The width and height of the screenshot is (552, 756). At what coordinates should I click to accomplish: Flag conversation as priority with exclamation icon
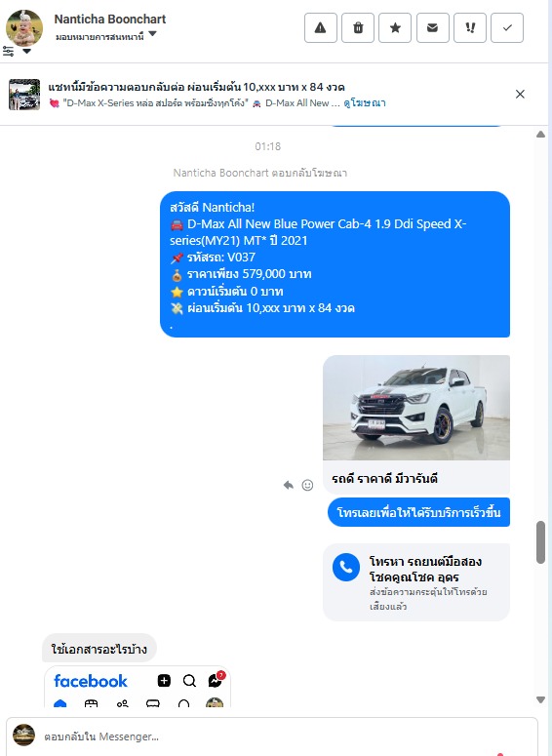pos(470,28)
